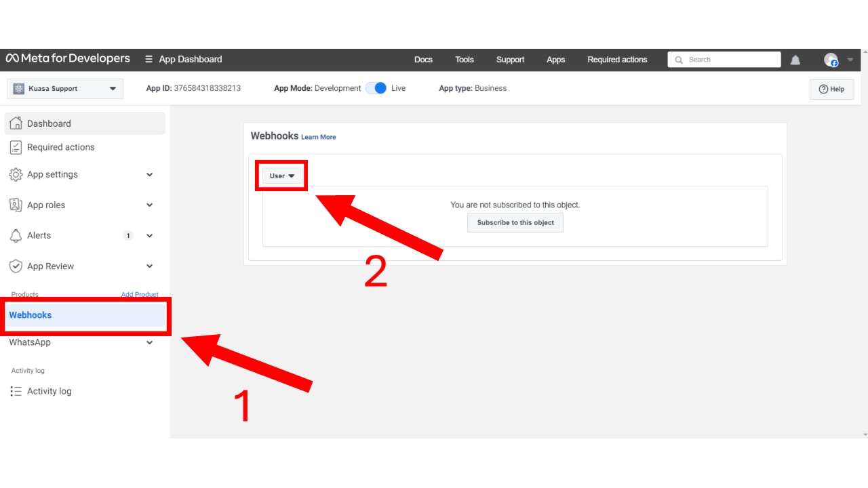Screen dimensions: 868x488
Task: Click the profile avatar icon
Action: pos(831,60)
